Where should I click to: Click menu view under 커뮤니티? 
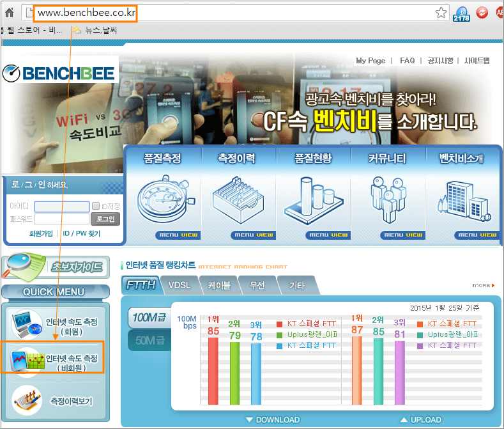coord(403,235)
